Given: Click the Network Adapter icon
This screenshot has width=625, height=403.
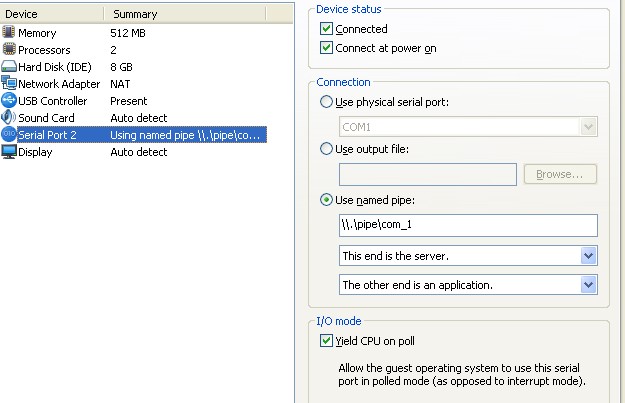Looking at the screenshot, I should [9, 84].
